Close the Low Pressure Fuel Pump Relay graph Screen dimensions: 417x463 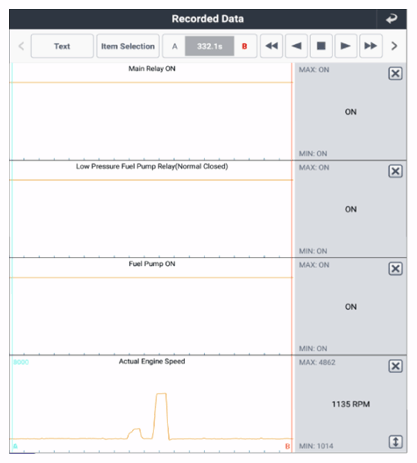tap(395, 171)
